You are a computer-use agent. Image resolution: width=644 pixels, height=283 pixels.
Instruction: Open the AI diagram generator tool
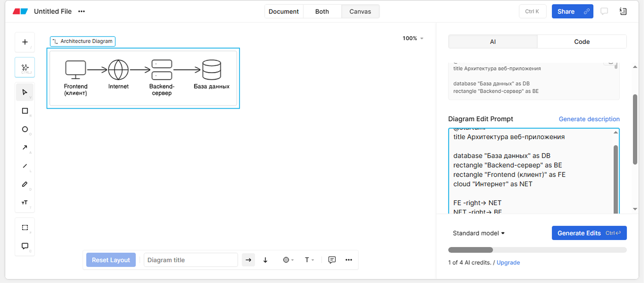tap(25, 67)
